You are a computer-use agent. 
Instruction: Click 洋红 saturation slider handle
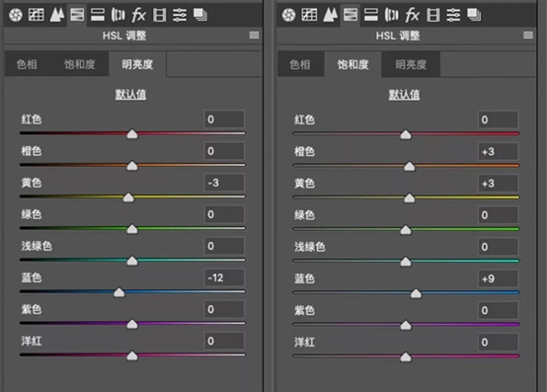click(406, 357)
